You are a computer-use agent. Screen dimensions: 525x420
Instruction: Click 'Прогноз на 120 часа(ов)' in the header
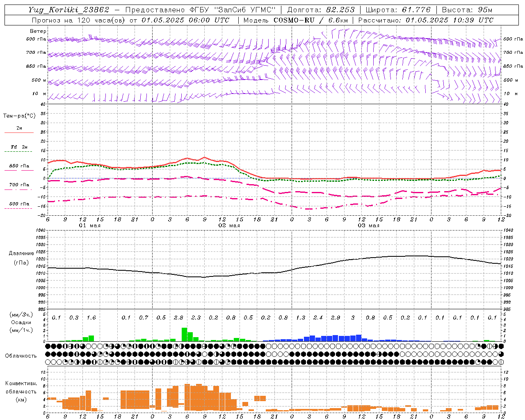pyautogui.click(x=79, y=20)
